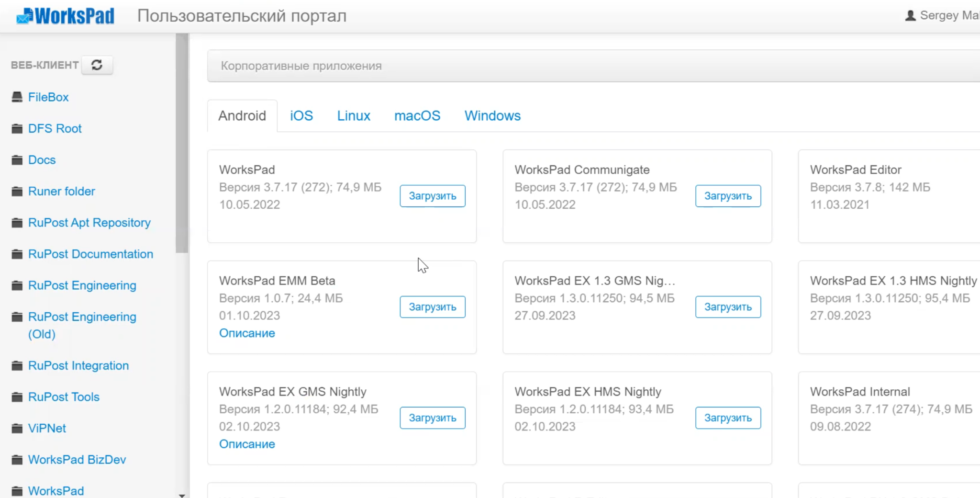Open the Linux tab

pos(354,116)
